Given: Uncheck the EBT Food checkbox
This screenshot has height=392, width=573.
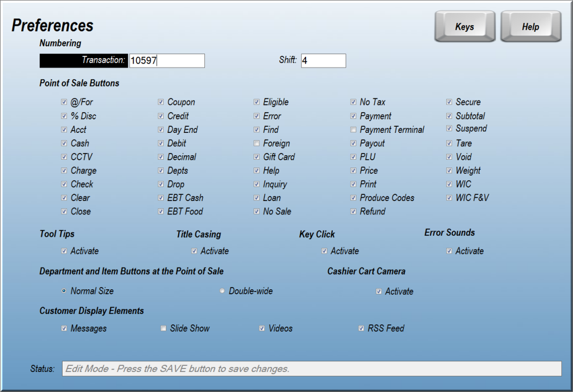Looking at the screenshot, I should click(x=161, y=211).
